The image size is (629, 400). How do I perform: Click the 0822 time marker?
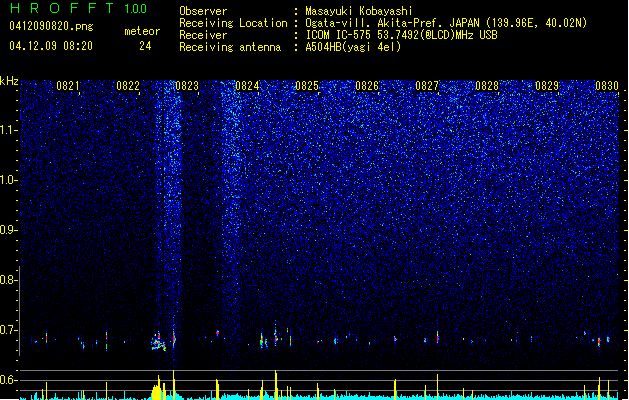(x=128, y=86)
